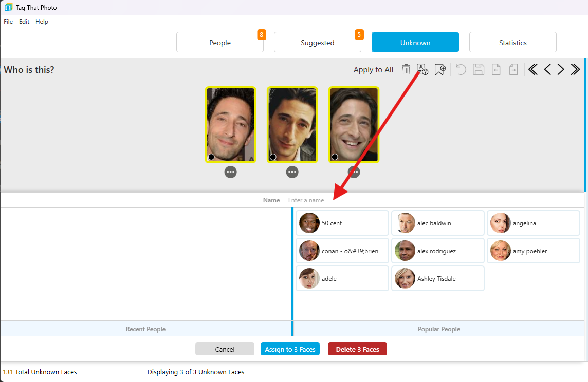This screenshot has height=382, width=588.
Task: Skip to the last face using double-right chevron
Action: (x=575, y=69)
